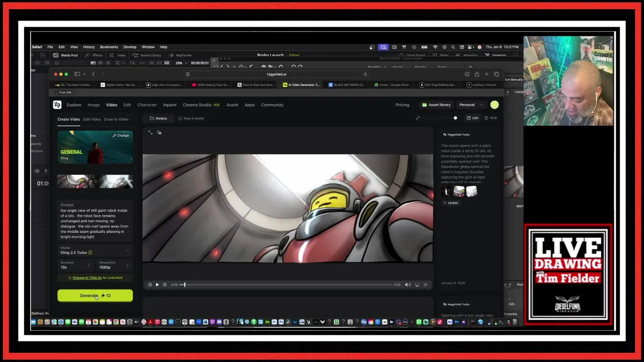Click the Wi-Fi icon in menu bar
644x362 pixels.
click(x=435, y=47)
